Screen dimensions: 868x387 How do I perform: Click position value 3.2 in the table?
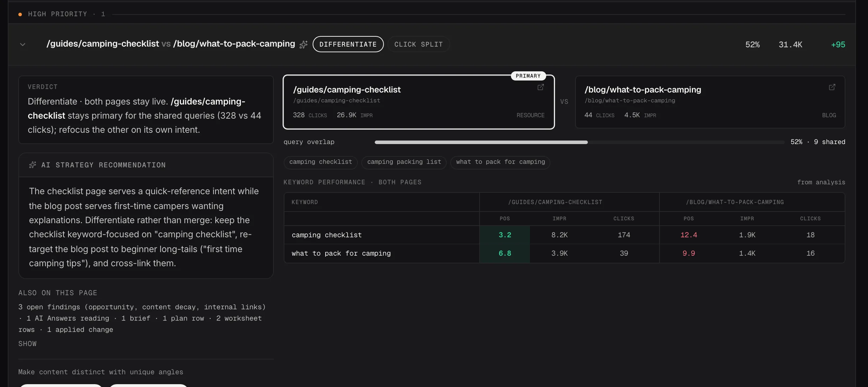505,235
